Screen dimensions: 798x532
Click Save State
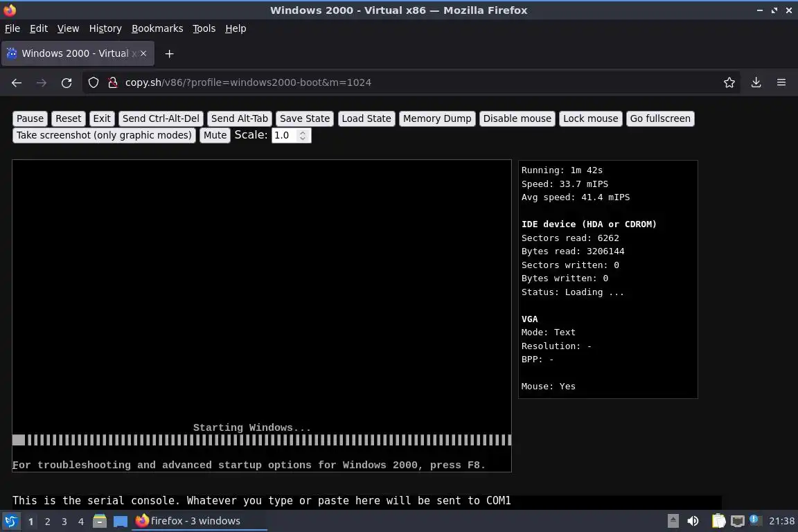[305, 118]
